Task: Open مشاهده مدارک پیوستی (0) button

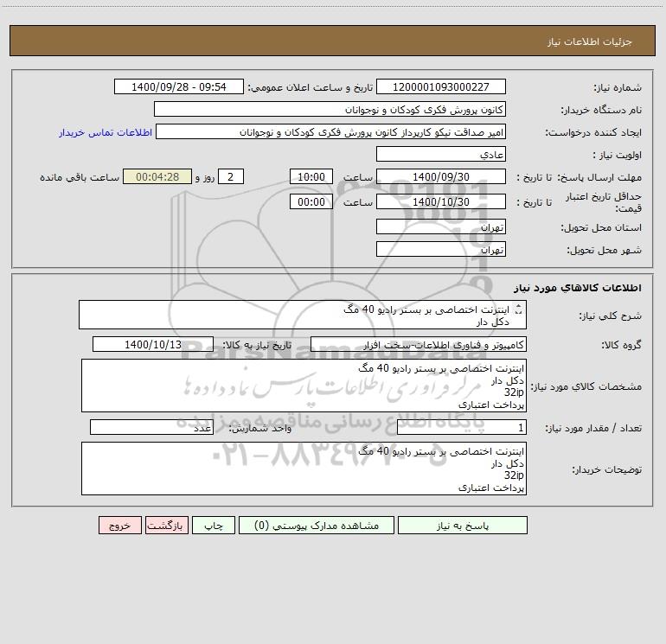Action: pos(317,525)
